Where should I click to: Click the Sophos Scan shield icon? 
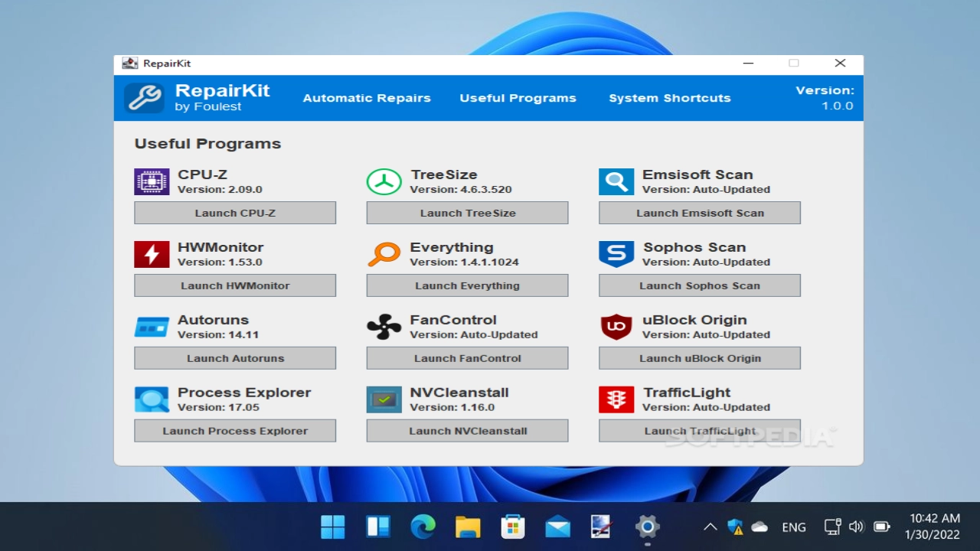[x=616, y=254]
